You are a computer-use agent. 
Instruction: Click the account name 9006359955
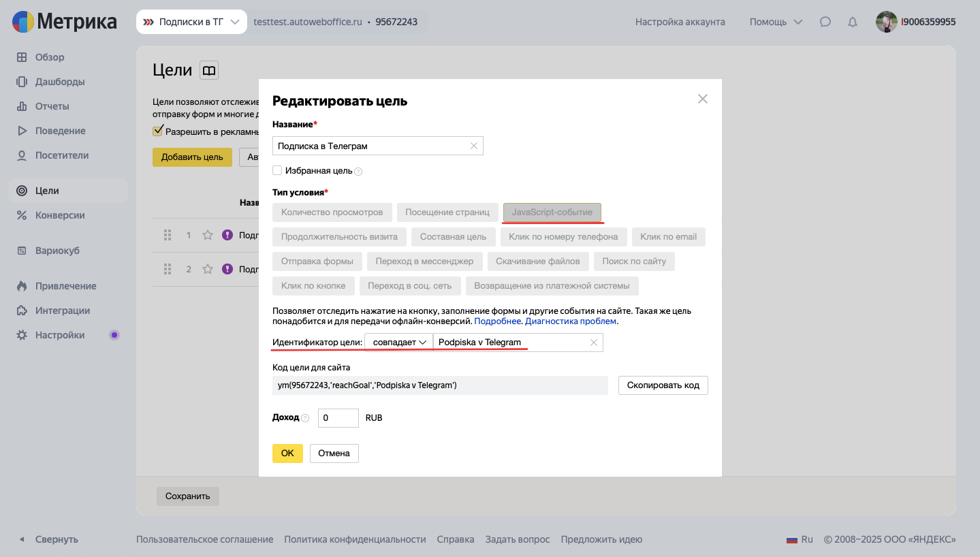tap(928, 22)
